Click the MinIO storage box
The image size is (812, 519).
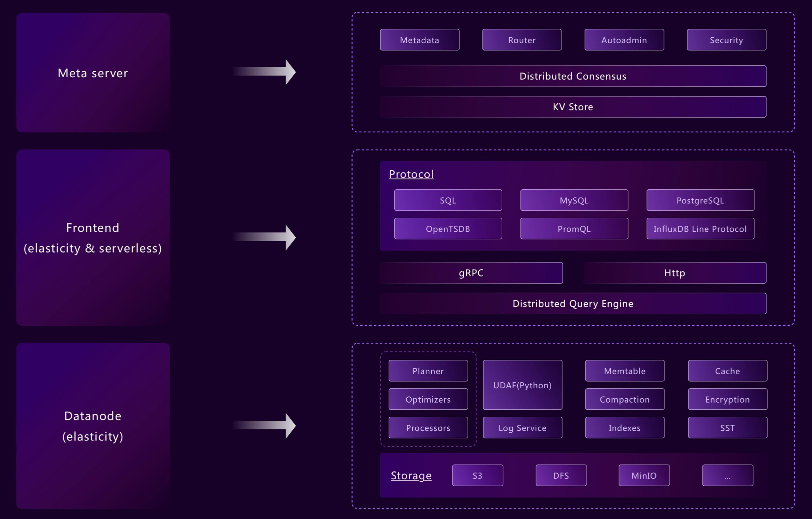(644, 475)
